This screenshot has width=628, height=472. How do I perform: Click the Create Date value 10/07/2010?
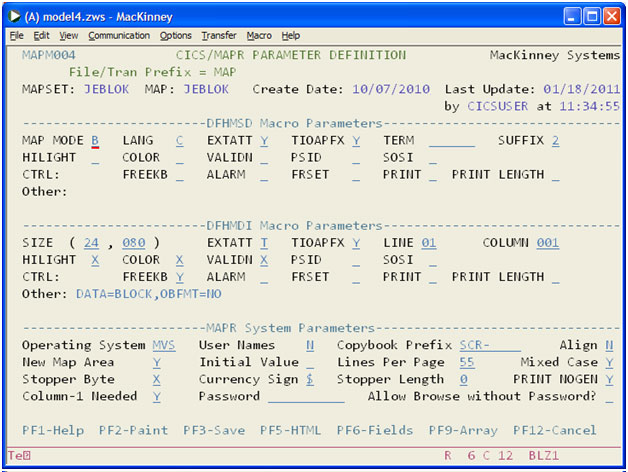[x=391, y=89]
